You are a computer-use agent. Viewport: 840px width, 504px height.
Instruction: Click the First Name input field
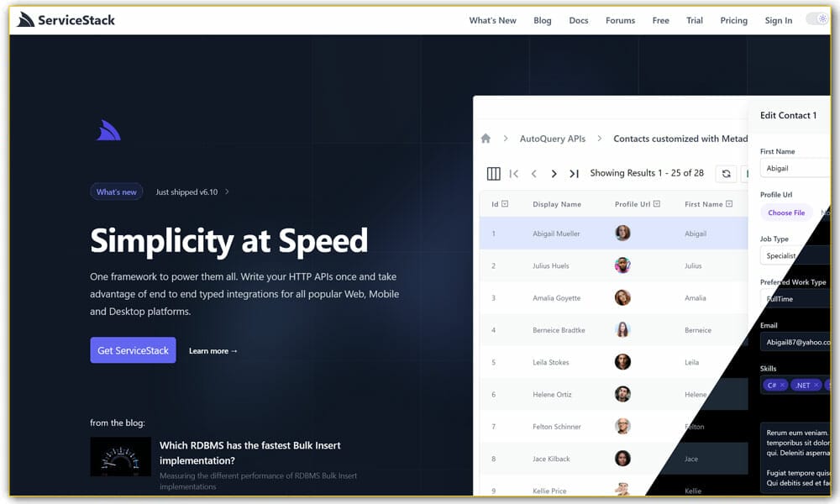point(795,168)
